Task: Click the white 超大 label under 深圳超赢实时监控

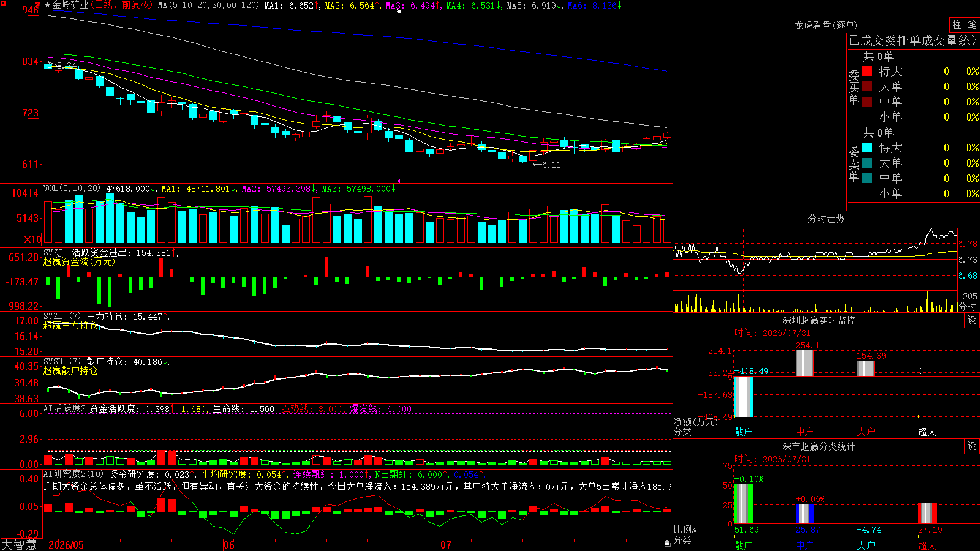Action: click(x=927, y=432)
